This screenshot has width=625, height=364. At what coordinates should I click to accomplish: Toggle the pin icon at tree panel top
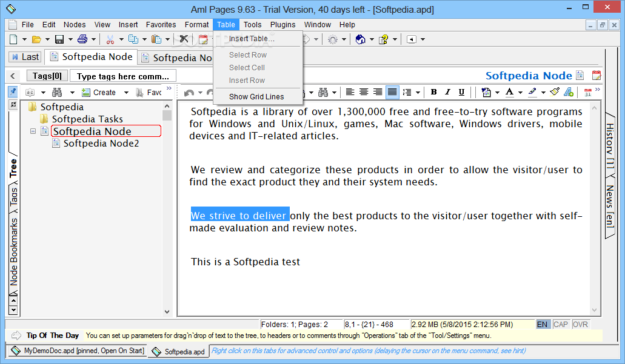(13, 91)
